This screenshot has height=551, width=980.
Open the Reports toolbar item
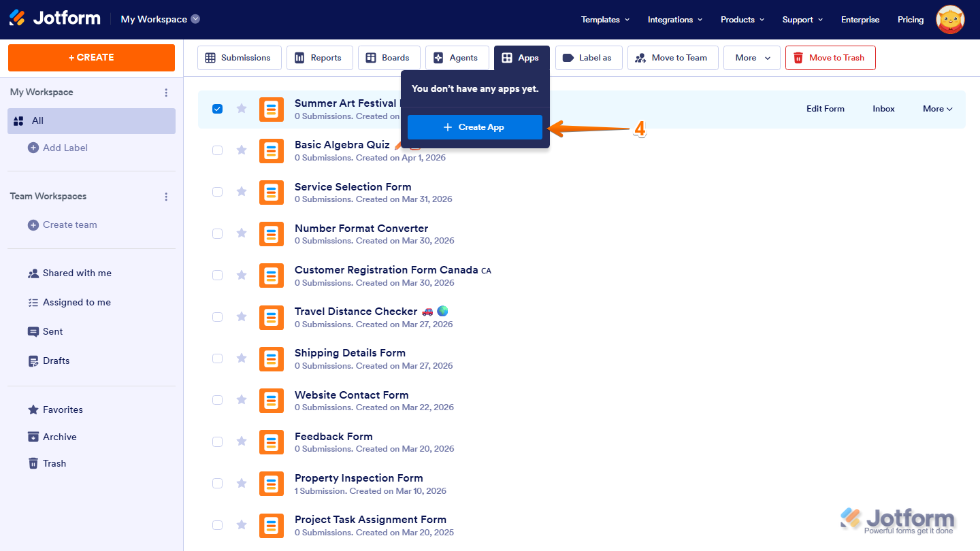tap(299, 58)
